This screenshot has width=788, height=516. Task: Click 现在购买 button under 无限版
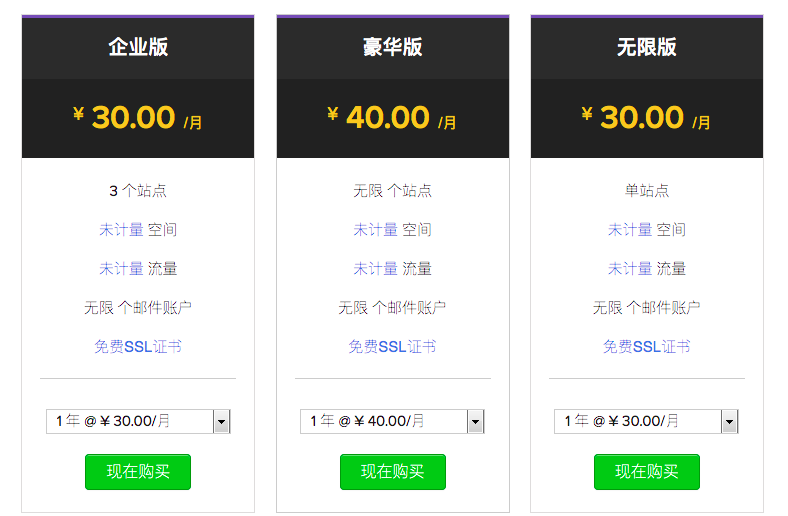tap(647, 472)
